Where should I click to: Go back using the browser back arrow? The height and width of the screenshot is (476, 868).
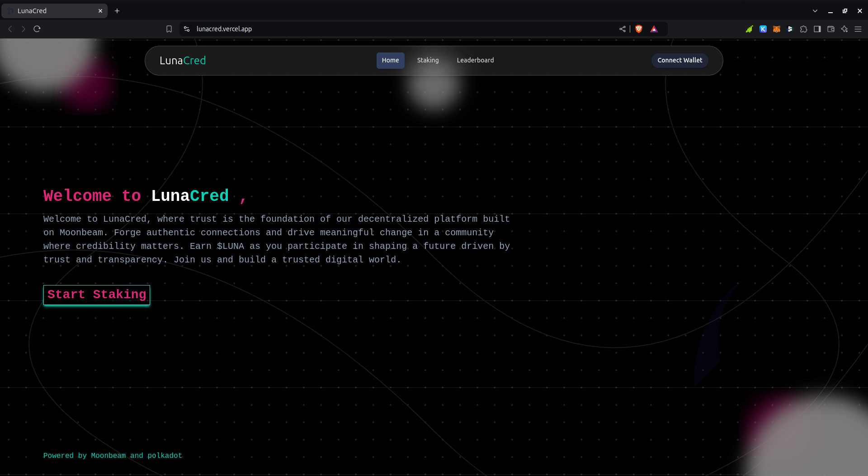[x=10, y=29]
